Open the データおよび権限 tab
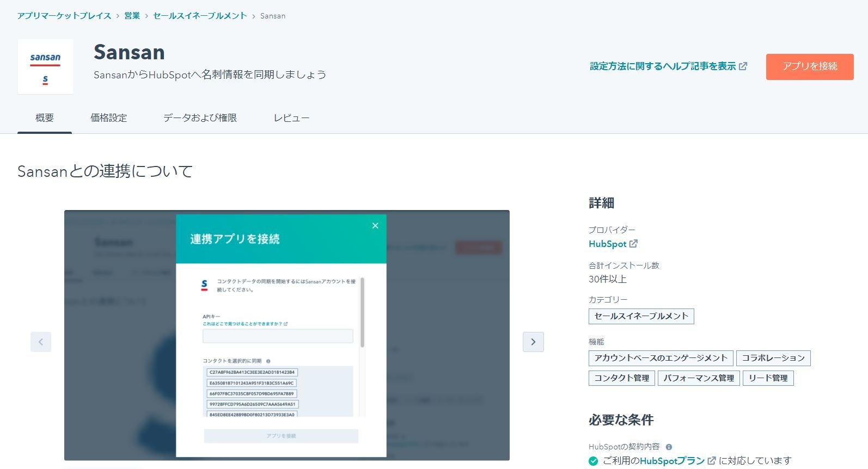The width and height of the screenshot is (868, 469). pos(200,118)
